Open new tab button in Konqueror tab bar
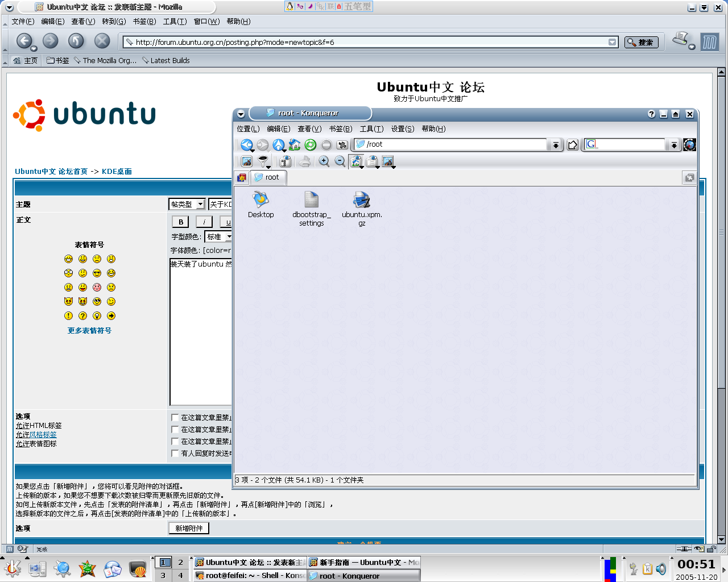 click(x=242, y=177)
